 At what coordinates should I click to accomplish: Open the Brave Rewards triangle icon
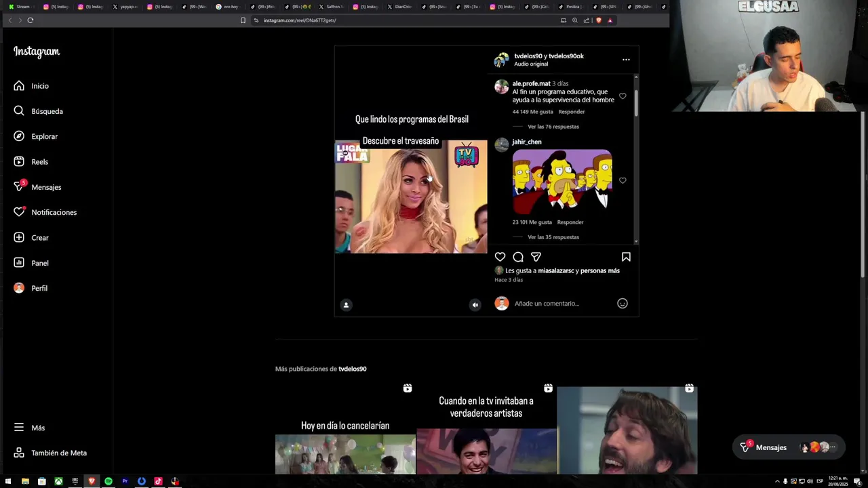click(610, 20)
